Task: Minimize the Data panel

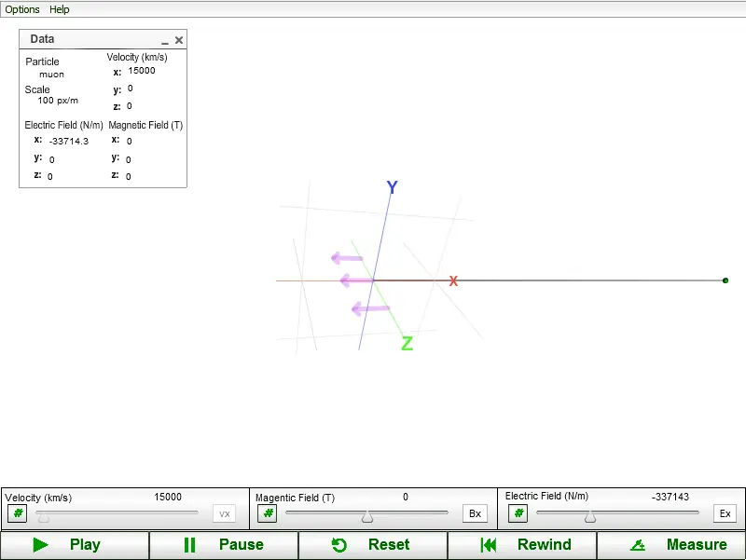Action: [165, 41]
